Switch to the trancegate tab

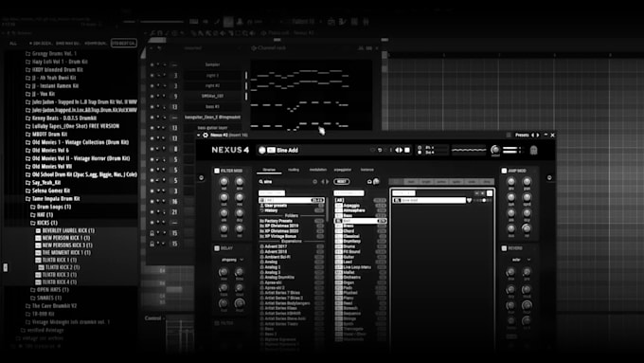coord(367,170)
